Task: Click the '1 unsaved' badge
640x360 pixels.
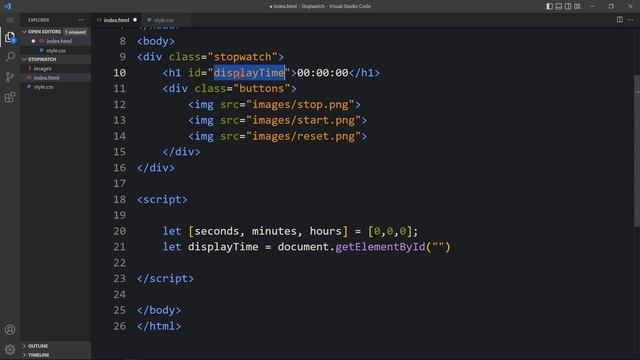Action: (76, 32)
